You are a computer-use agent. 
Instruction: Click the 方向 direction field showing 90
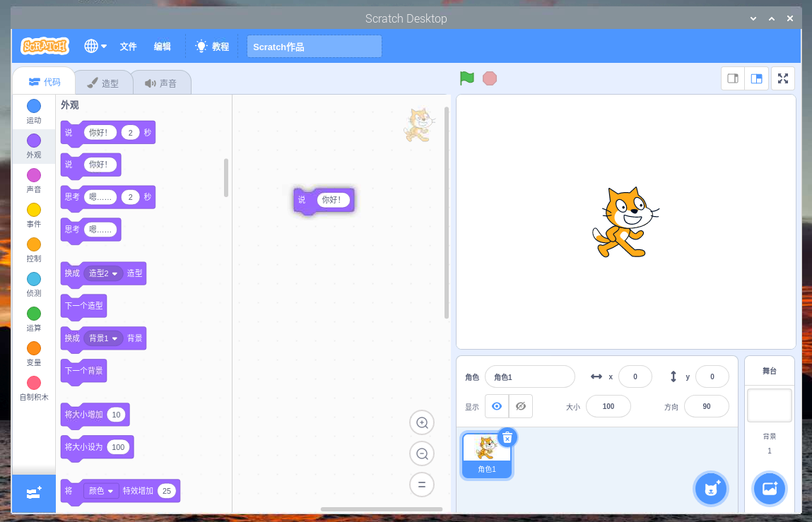(x=707, y=407)
